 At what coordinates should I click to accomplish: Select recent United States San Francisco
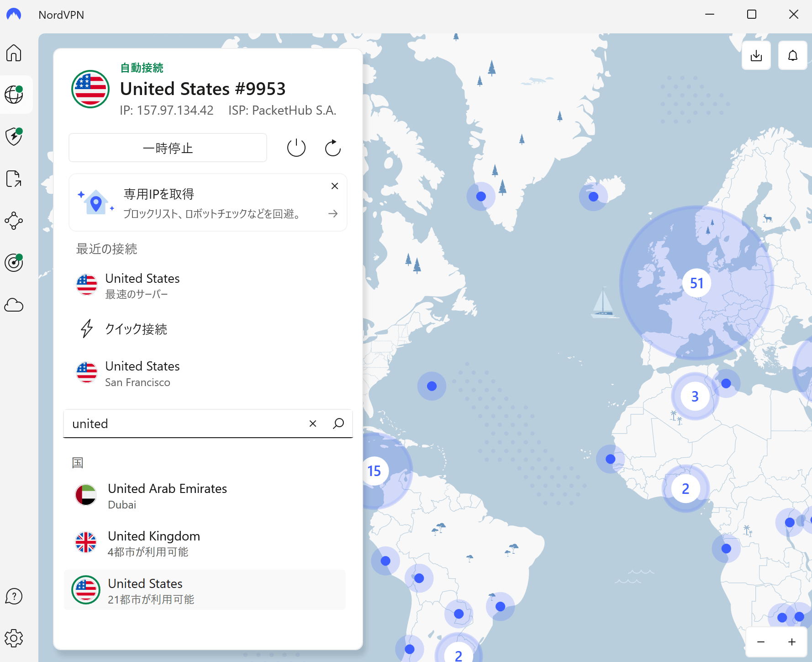[x=208, y=373]
